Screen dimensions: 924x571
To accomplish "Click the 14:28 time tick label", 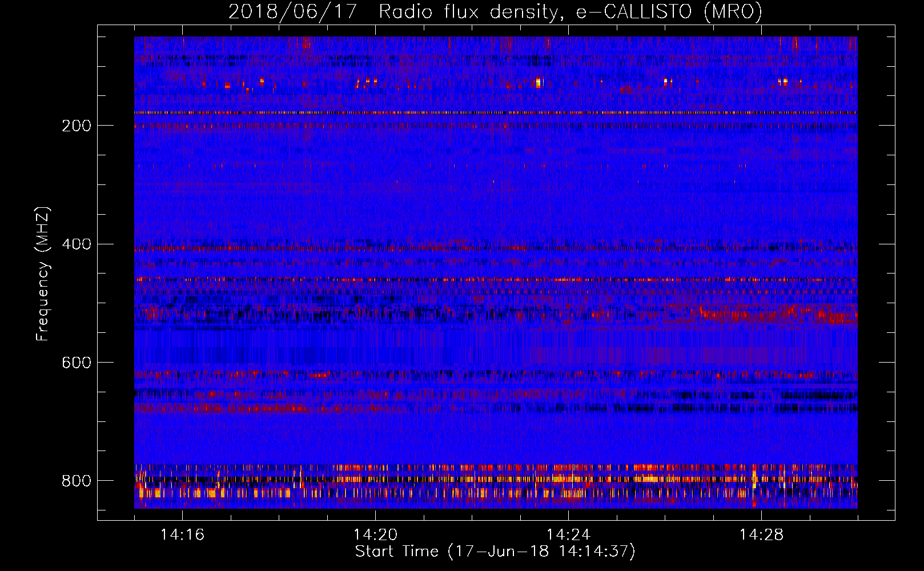I will click(x=761, y=534).
